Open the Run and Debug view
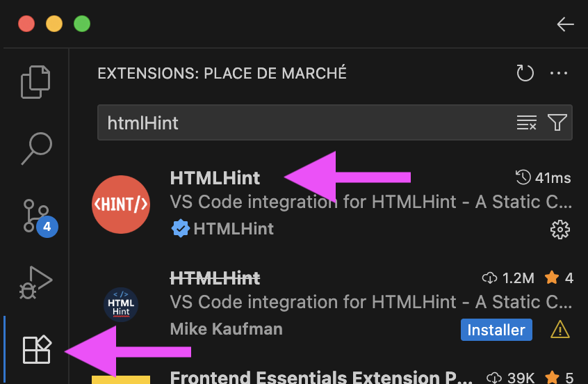The height and width of the screenshot is (384, 588). point(35,282)
